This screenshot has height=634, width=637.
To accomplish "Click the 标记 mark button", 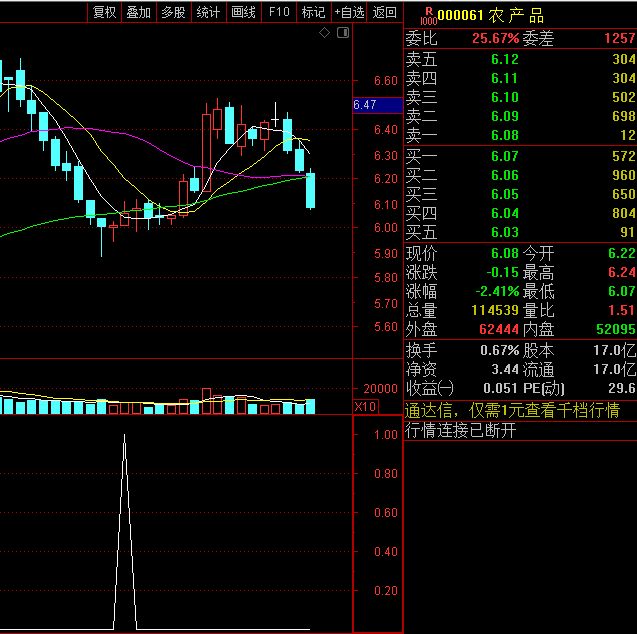I will [x=314, y=12].
